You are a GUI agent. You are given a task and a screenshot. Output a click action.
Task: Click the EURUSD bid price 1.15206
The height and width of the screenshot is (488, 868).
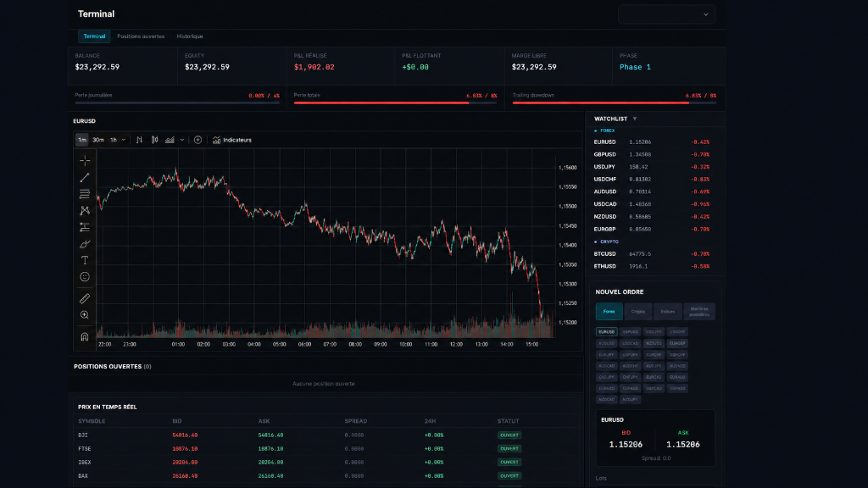point(626,445)
